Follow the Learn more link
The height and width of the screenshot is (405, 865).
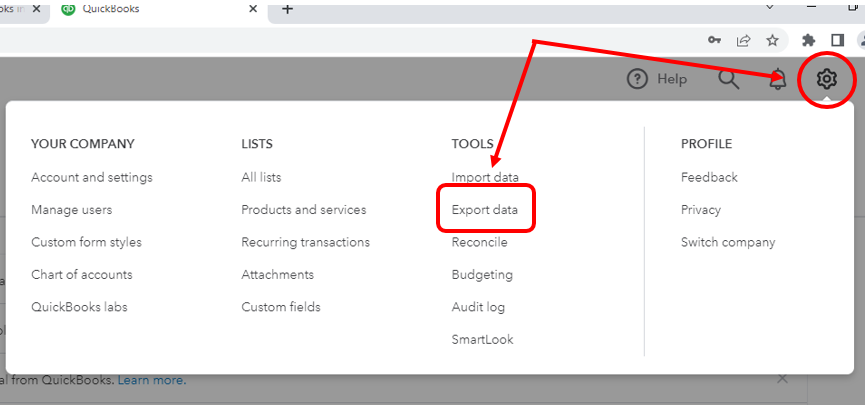click(x=152, y=380)
